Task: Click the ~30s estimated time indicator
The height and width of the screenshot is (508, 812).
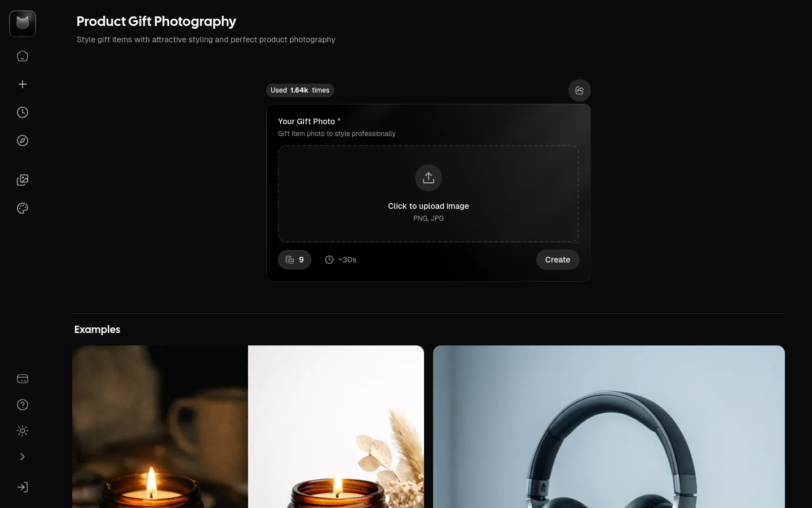Action: click(x=341, y=260)
